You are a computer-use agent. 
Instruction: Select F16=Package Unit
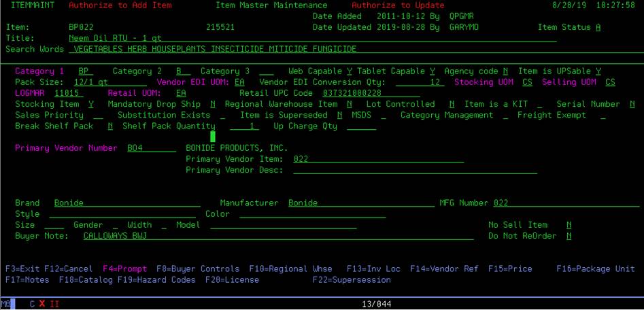(x=595, y=269)
